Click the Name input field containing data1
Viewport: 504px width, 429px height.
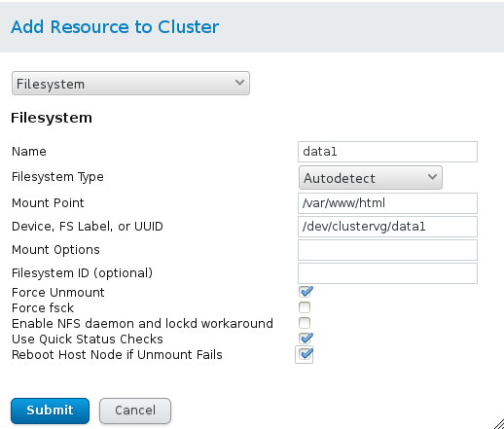tap(387, 152)
